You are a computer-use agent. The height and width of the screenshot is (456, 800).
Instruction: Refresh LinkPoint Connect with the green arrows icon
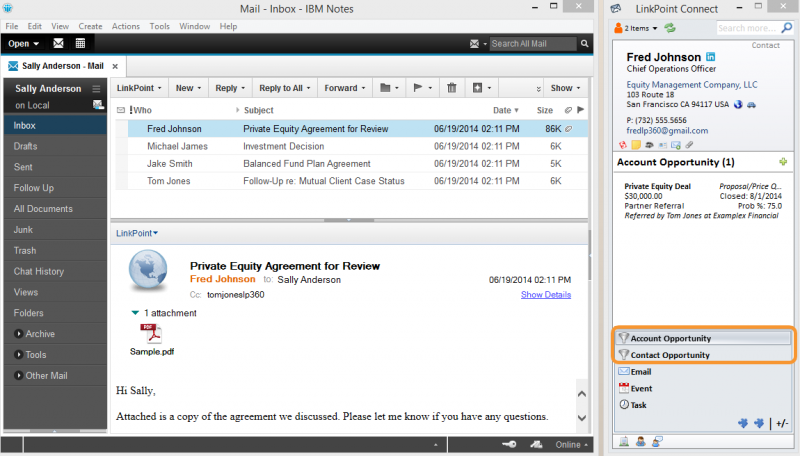click(x=670, y=28)
